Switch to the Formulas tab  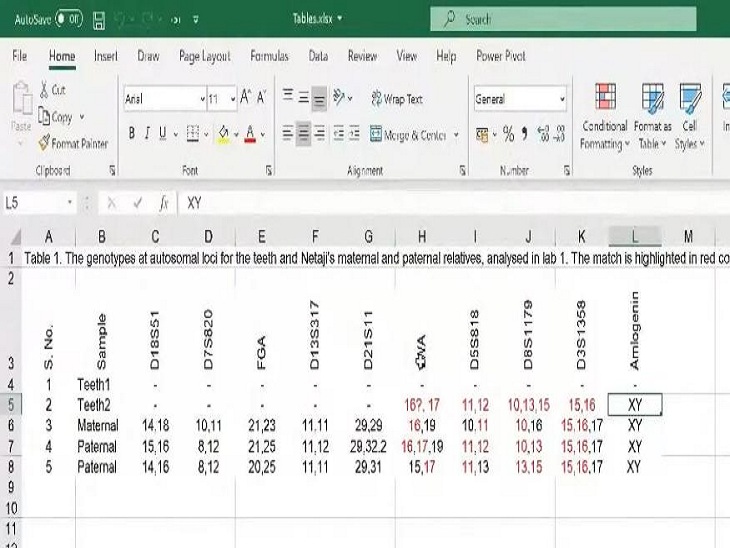[x=269, y=57]
